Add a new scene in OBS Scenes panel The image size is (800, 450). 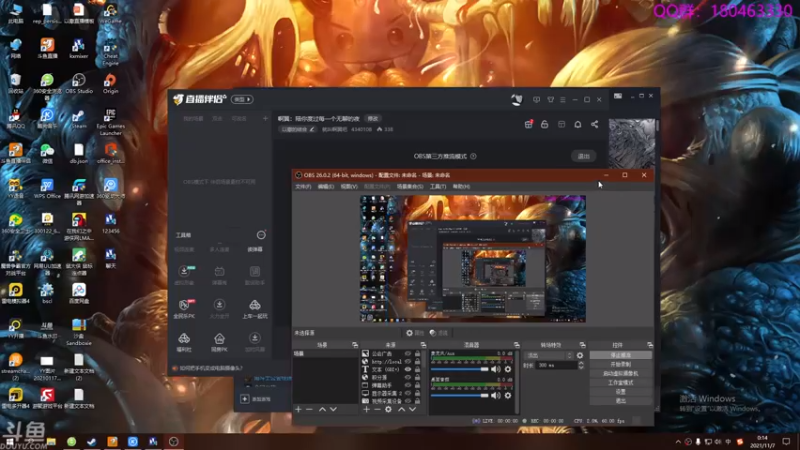[298, 409]
